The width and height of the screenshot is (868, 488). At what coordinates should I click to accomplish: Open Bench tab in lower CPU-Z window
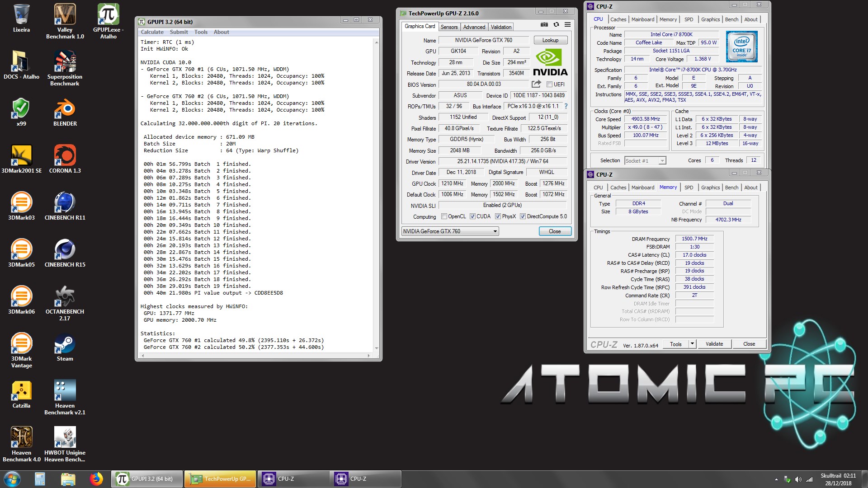click(731, 188)
